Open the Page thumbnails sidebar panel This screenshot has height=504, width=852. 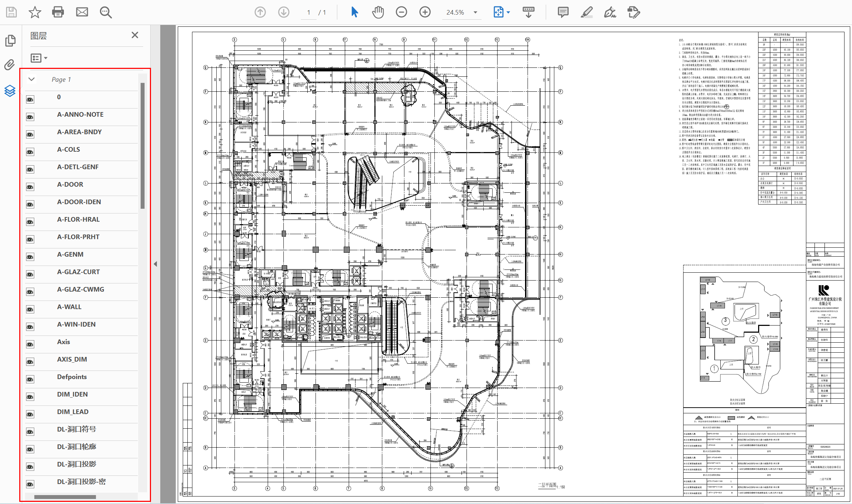pos(10,41)
